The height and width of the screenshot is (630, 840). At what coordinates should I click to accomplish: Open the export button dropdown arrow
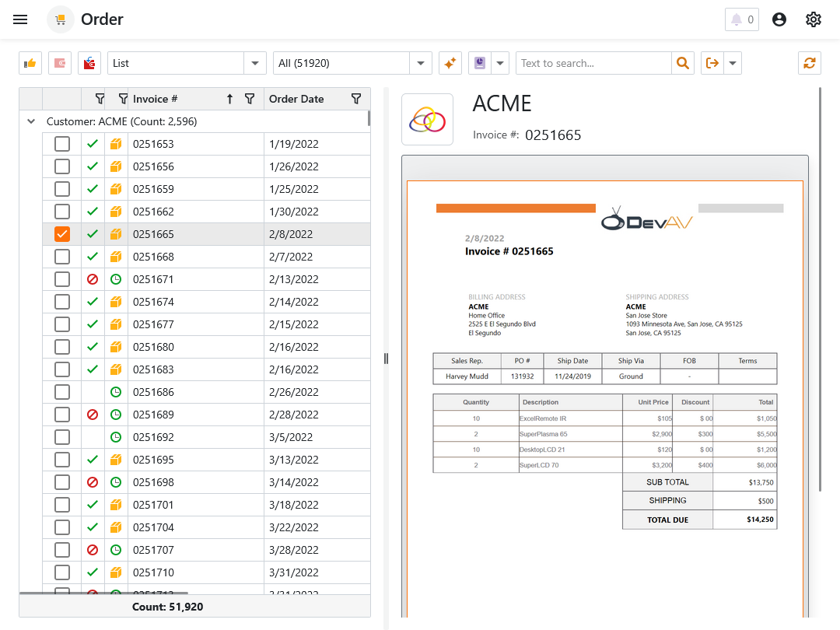(x=732, y=63)
